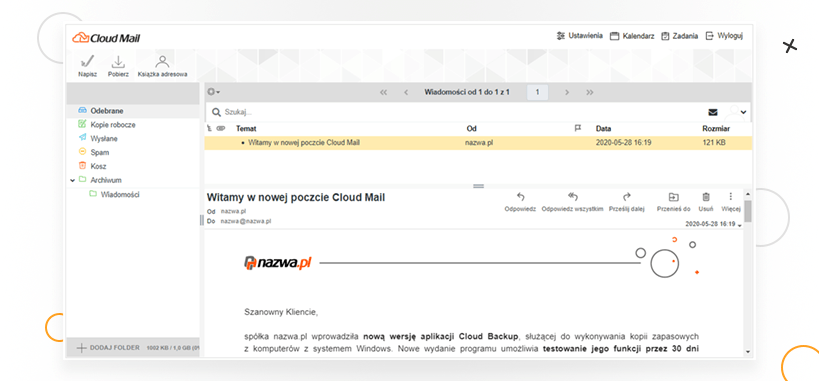This screenshot has width=819, height=381.
Task: Click the Od sender nazwa.pl in preview header
Action: (x=233, y=211)
